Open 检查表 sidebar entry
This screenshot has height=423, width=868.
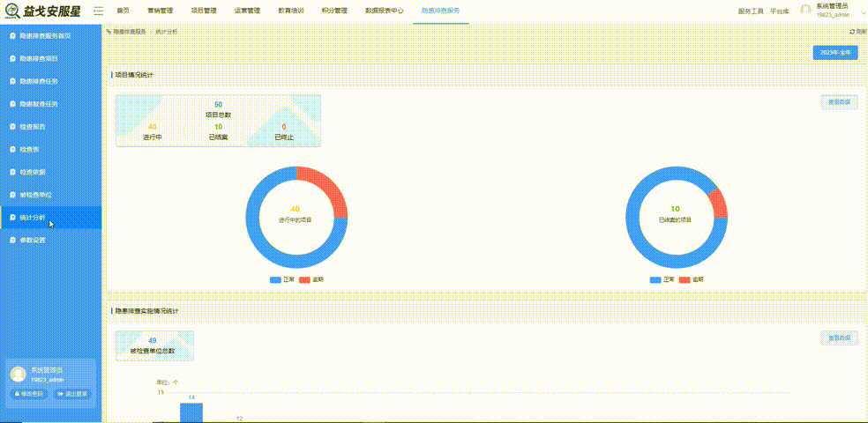(50, 149)
